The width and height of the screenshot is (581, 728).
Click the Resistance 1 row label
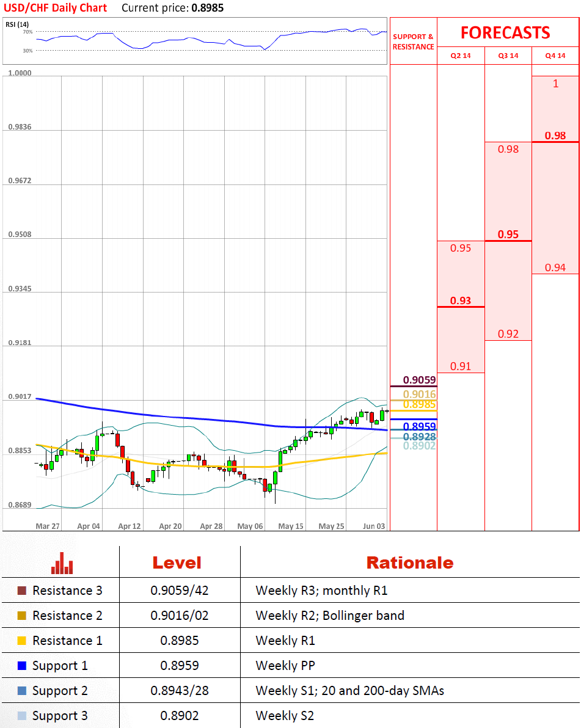67,641
